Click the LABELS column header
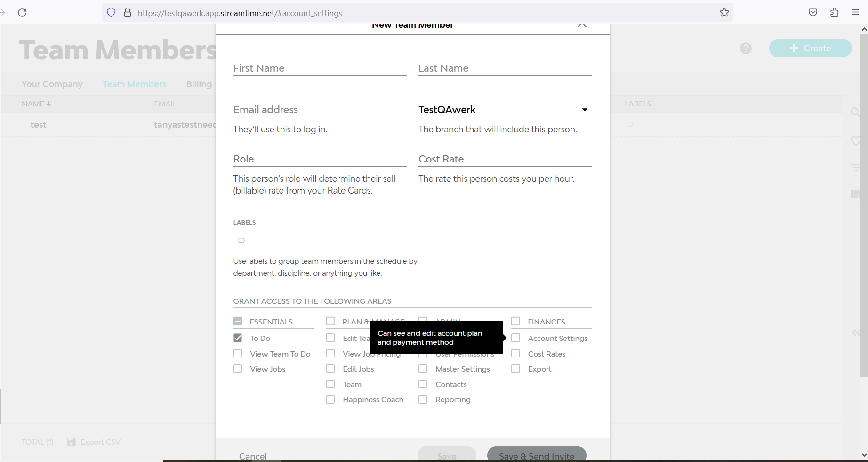Viewport: 868px width, 462px height. 638,104
